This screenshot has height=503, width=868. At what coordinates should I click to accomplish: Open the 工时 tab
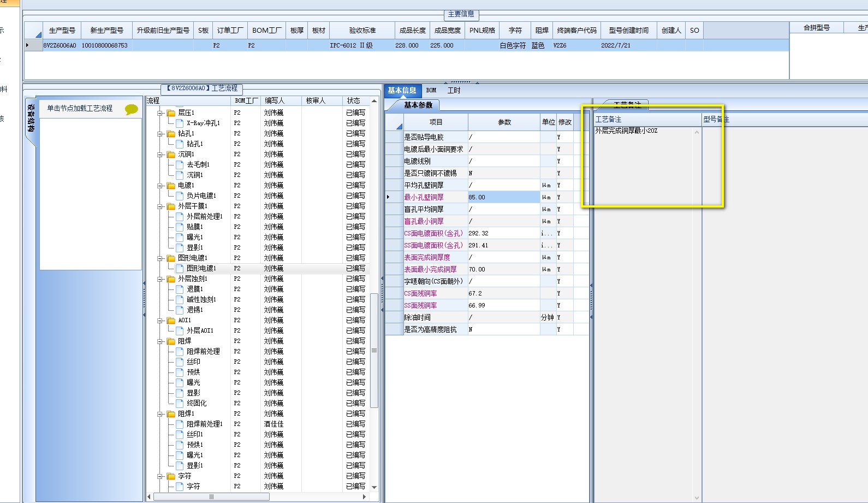click(x=454, y=91)
